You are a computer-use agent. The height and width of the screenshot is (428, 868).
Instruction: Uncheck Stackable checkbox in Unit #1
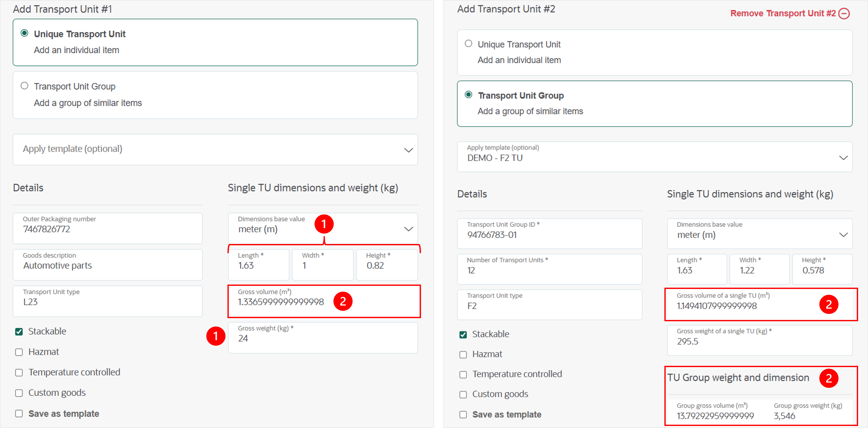[19, 332]
